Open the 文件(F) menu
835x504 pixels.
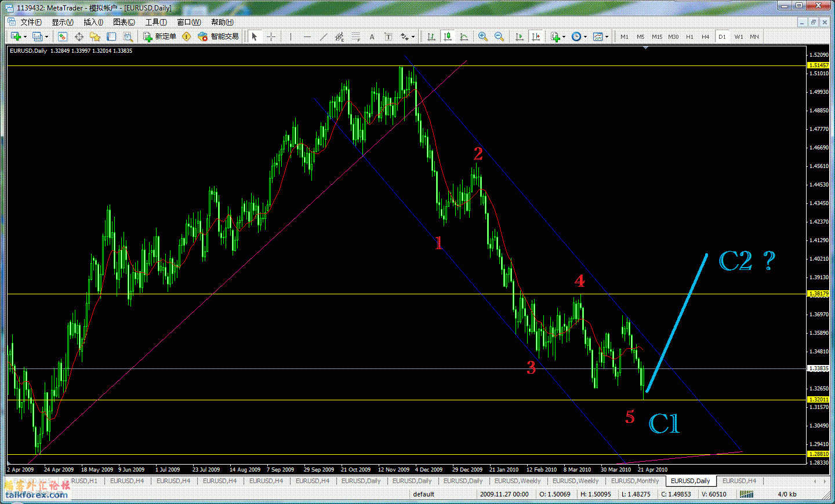pyautogui.click(x=31, y=22)
